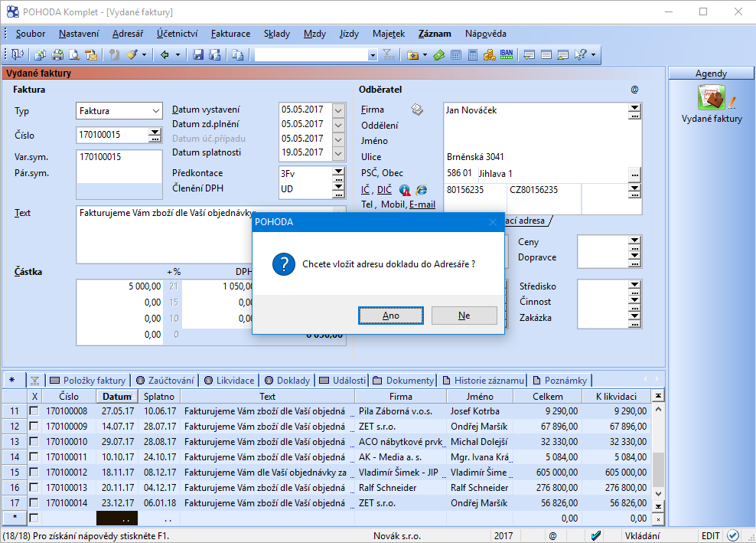Image resolution: width=756 pixels, height=543 pixels.
Task: Check the box for invoice 170100008
Action: (x=34, y=411)
